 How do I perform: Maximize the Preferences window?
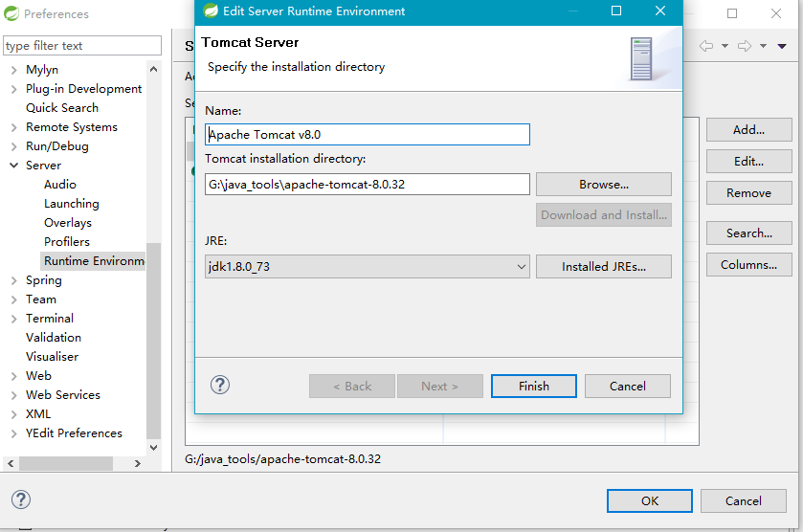[x=732, y=13]
